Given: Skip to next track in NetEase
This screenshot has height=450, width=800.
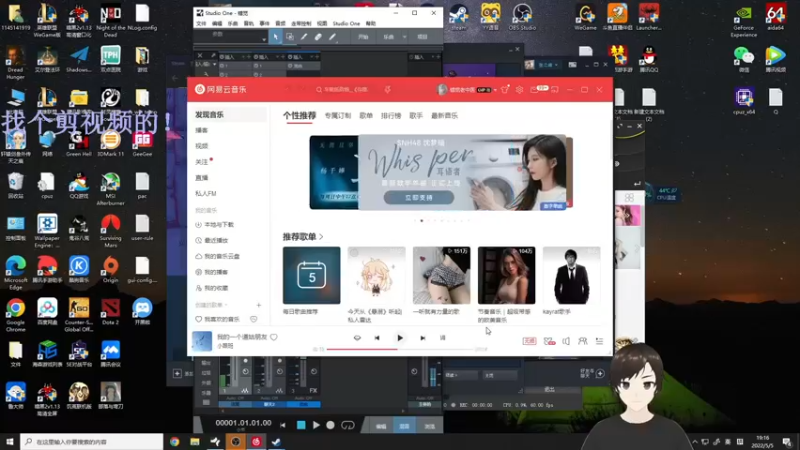Looking at the screenshot, I should click(x=422, y=338).
